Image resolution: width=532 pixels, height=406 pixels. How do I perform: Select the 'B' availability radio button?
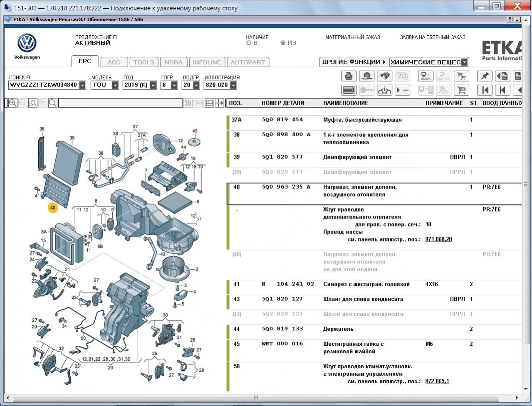249,43
